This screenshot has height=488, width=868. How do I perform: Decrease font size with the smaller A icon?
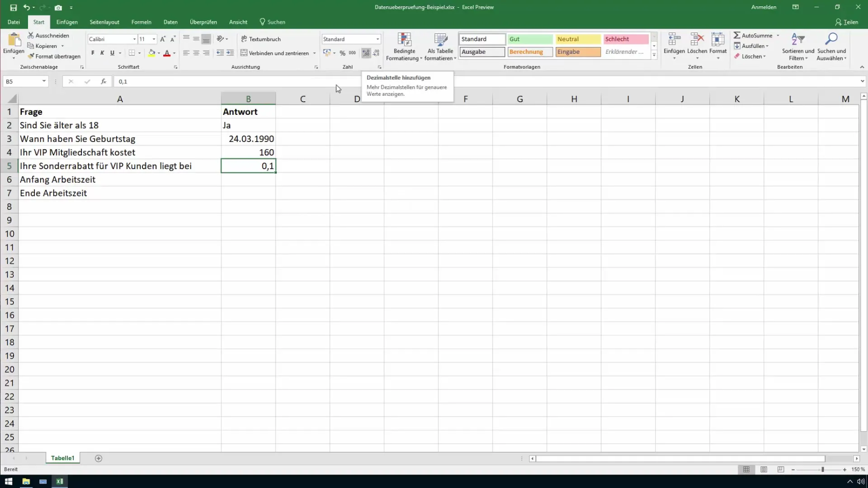coord(173,39)
